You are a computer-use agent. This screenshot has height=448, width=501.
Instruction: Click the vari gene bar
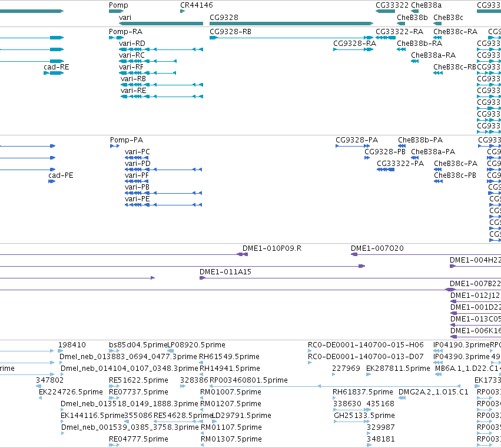[x=161, y=24]
